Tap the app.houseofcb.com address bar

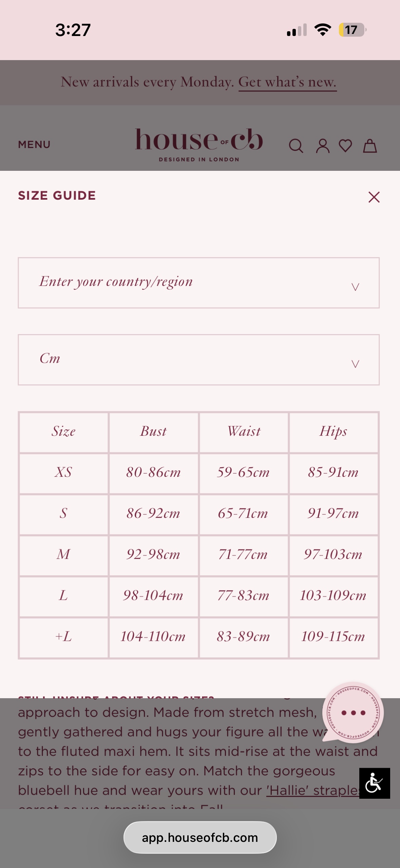(x=200, y=837)
